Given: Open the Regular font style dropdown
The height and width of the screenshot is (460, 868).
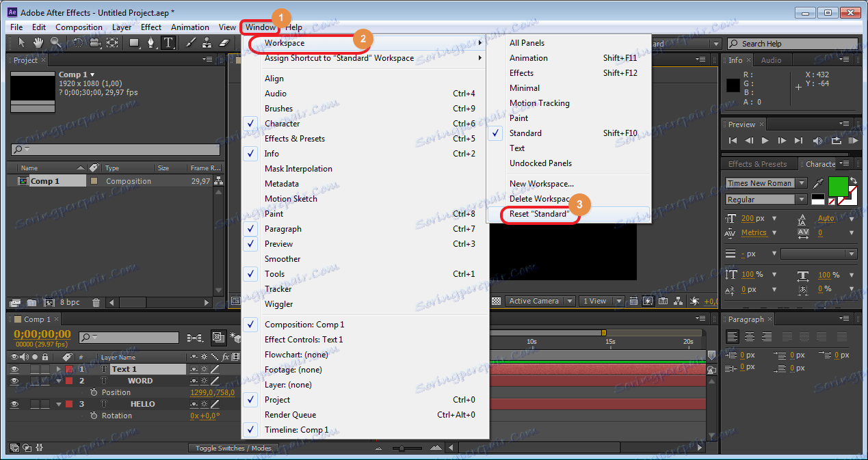Looking at the screenshot, I should point(802,200).
